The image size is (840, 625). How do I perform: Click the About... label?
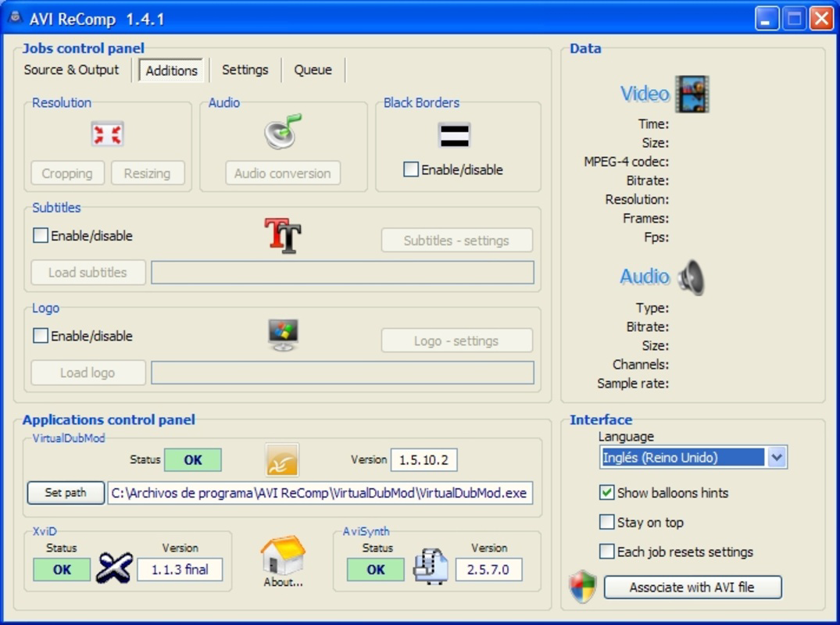[x=283, y=582]
